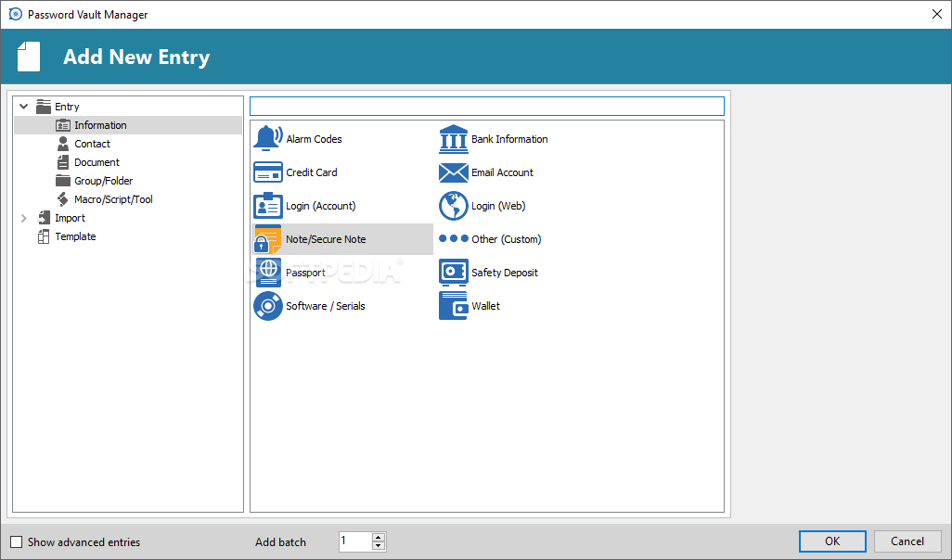Pick the Wallet icon
Image resolution: width=952 pixels, height=560 pixels.
pos(453,306)
